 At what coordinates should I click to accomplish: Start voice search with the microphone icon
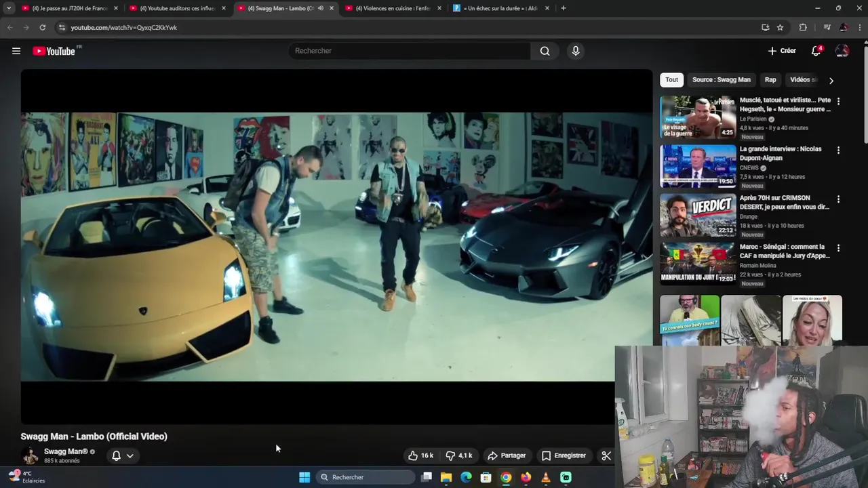click(x=576, y=51)
